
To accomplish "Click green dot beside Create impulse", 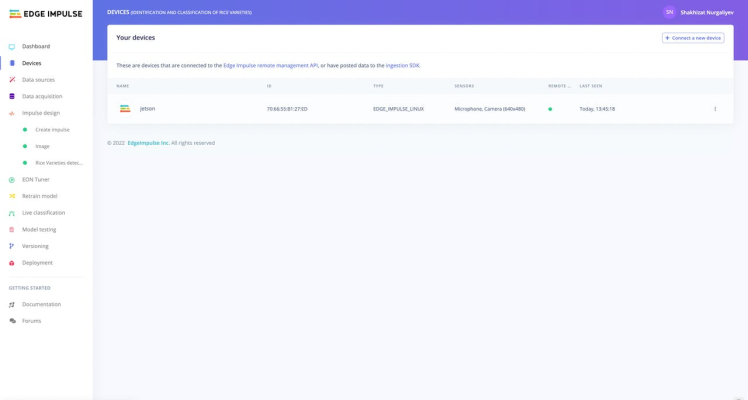I will [x=25, y=130].
